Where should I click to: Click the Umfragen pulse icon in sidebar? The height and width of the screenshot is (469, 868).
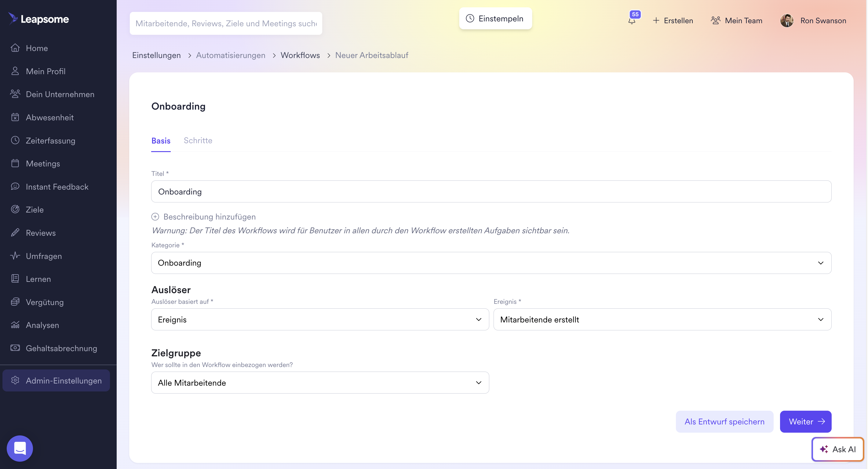pos(15,256)
